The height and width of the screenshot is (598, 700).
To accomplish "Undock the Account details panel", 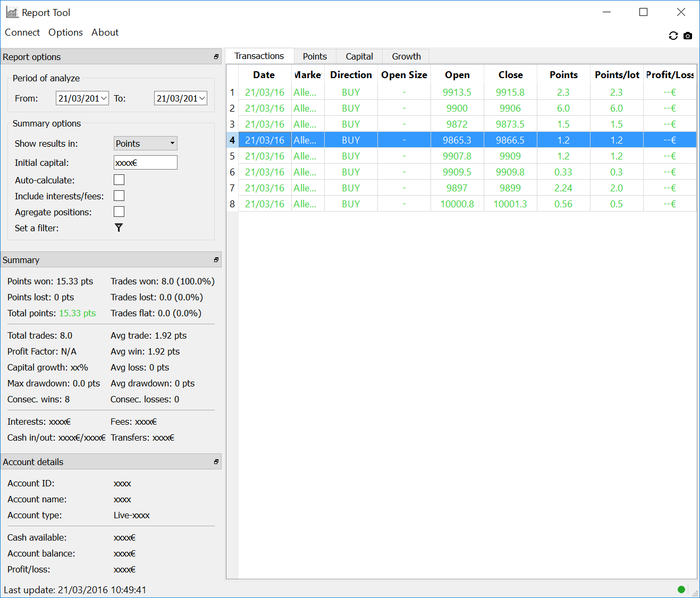I will pyautogui.click(x=216, y=462).
